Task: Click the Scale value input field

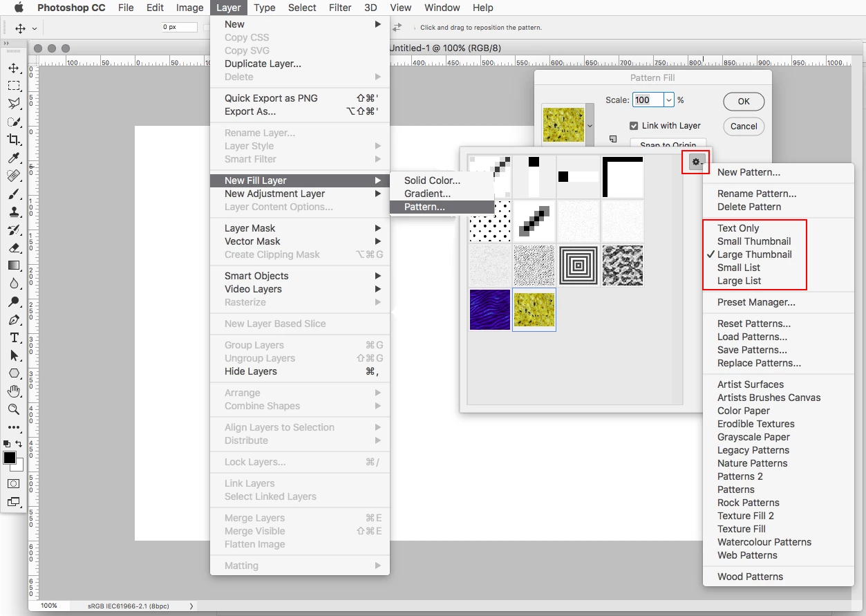Action: tap(648, 100)
